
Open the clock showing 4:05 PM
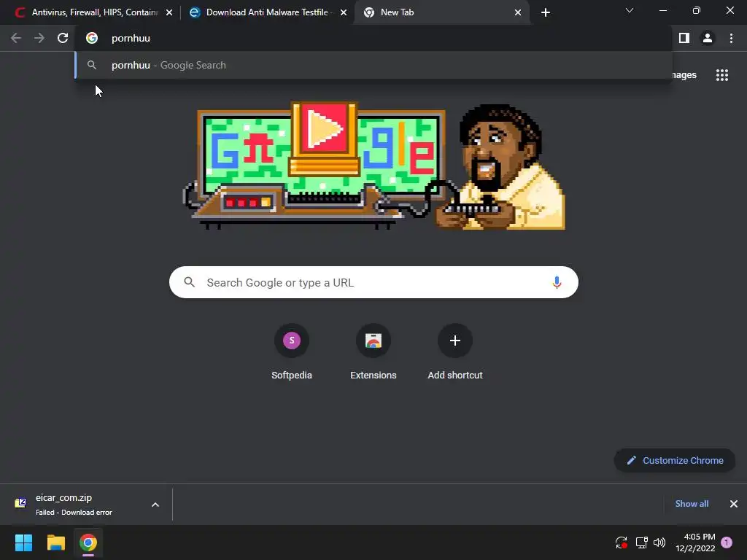click(x=695, y=542)
